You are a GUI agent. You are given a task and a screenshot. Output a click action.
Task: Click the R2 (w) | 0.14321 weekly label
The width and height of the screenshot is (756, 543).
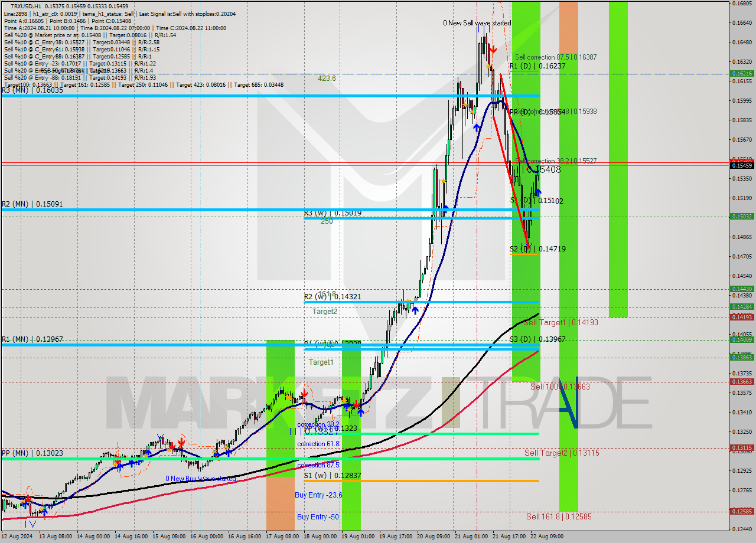[x=332, y=297]
